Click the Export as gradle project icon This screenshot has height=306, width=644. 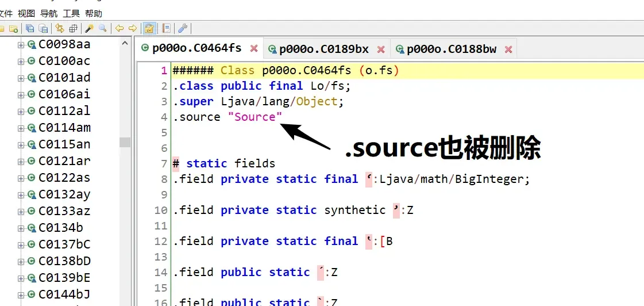coord(44,28)
